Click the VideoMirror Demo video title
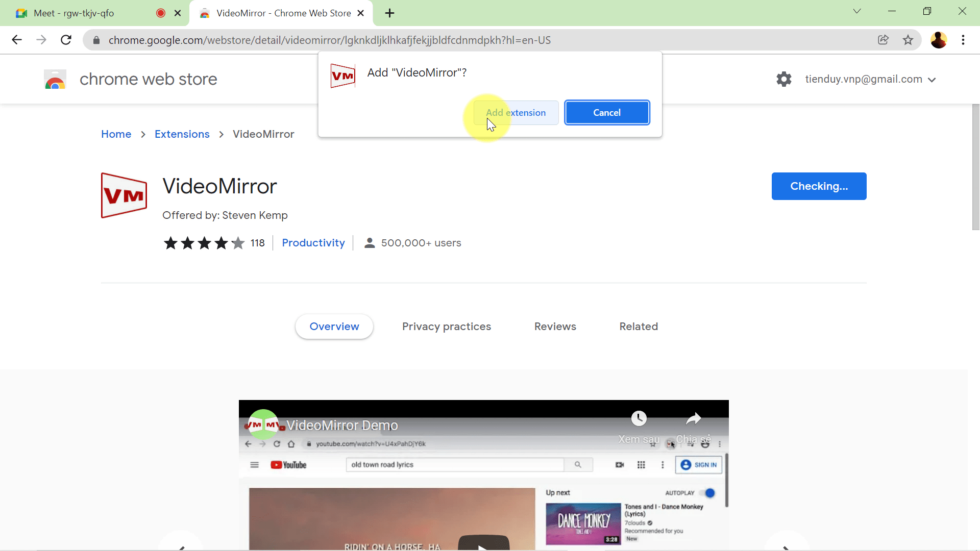Screen dimensions: 980x551 coord(342,425)
